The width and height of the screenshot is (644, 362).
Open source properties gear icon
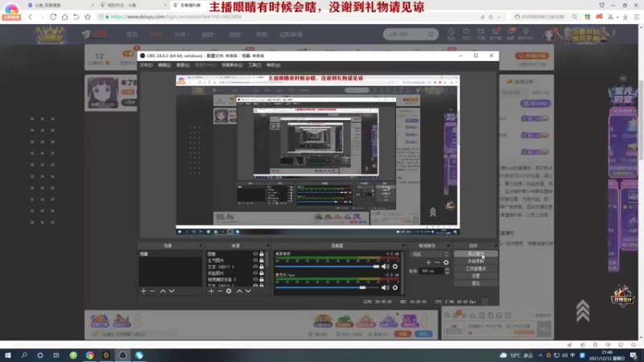229,291
